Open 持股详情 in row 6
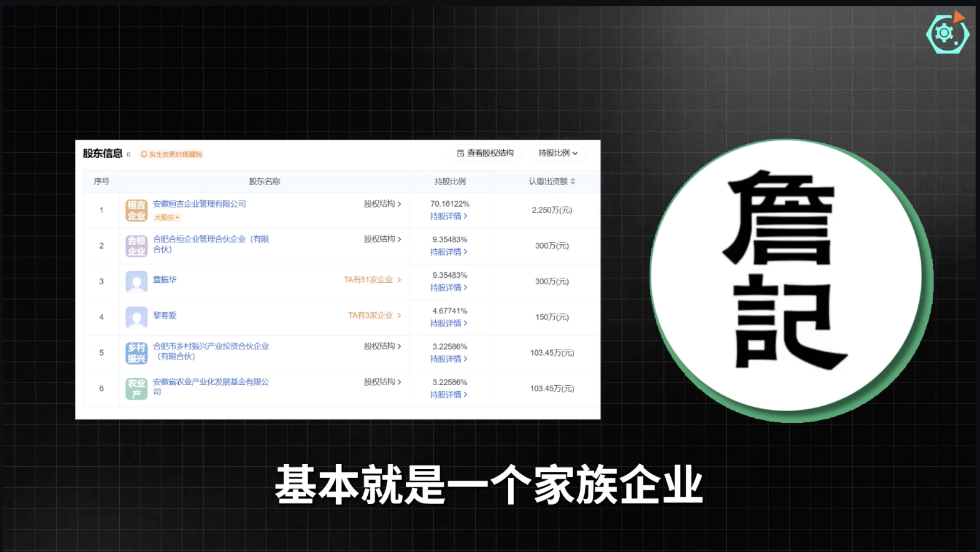 coord(449,394)
